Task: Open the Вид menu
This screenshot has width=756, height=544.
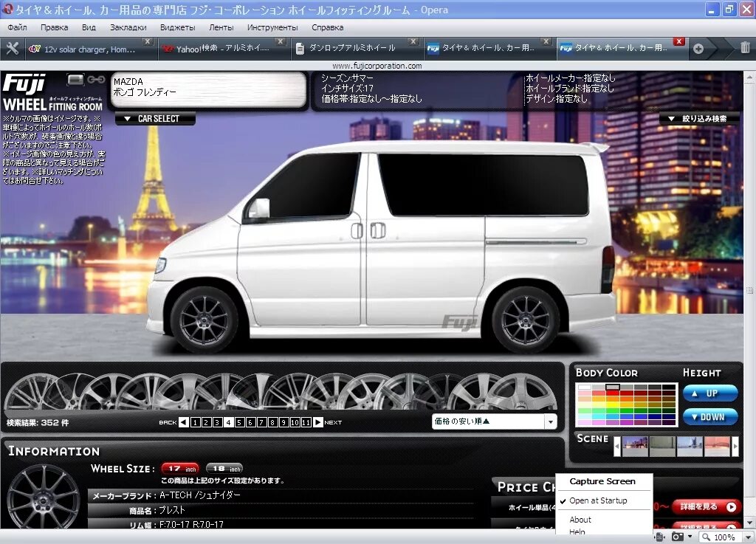Action: [x=89, y=27]
